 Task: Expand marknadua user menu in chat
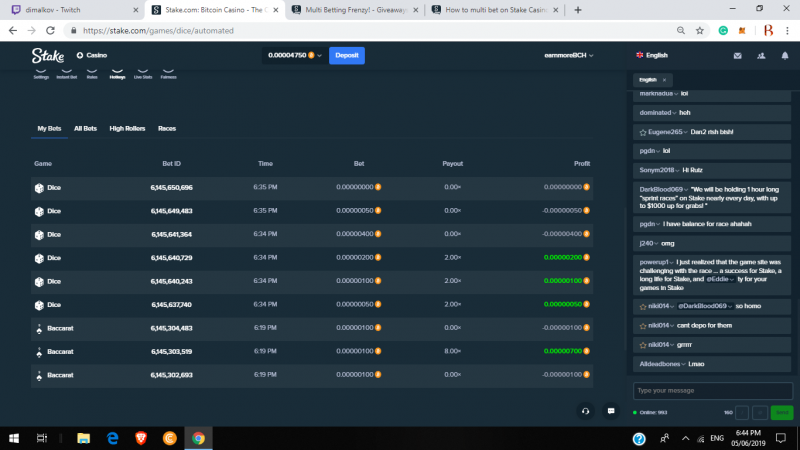point(676,94)
